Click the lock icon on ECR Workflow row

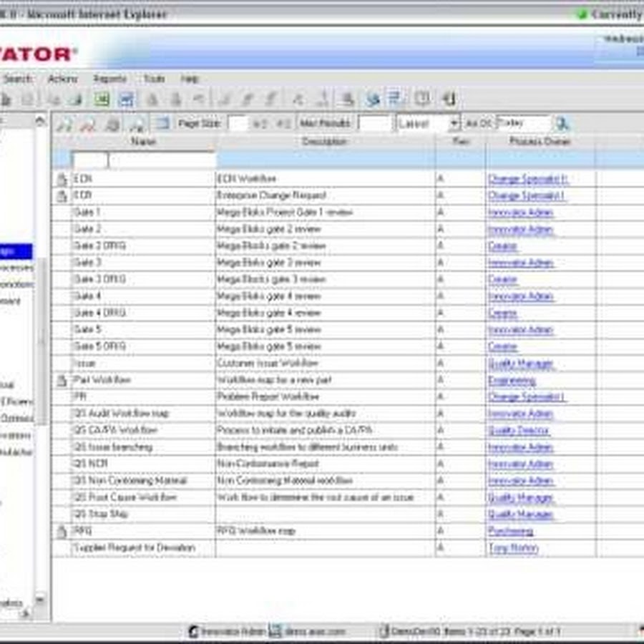pos(62,179)
